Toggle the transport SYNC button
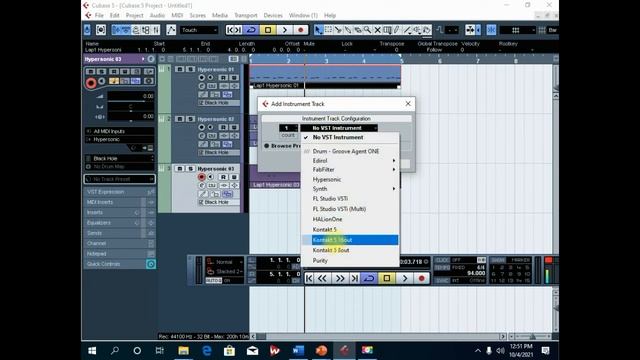The width and height of the screenshot is (640, 360). point(442,281)
